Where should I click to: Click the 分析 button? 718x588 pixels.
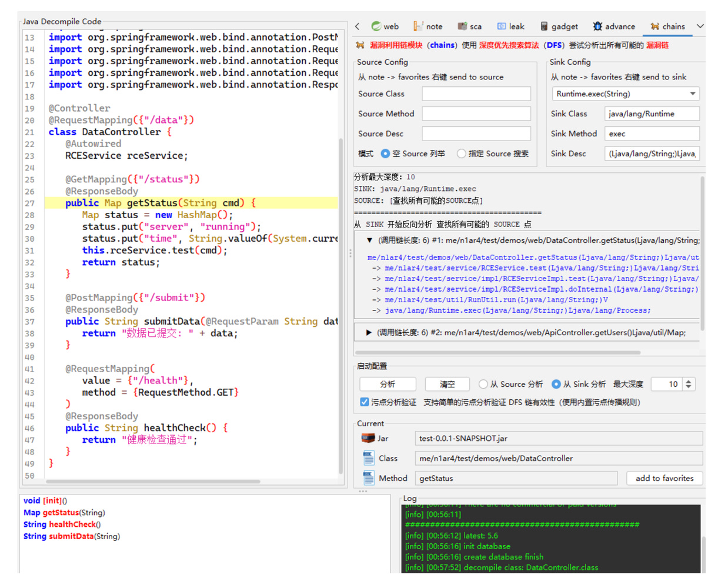tap(388, 384)
